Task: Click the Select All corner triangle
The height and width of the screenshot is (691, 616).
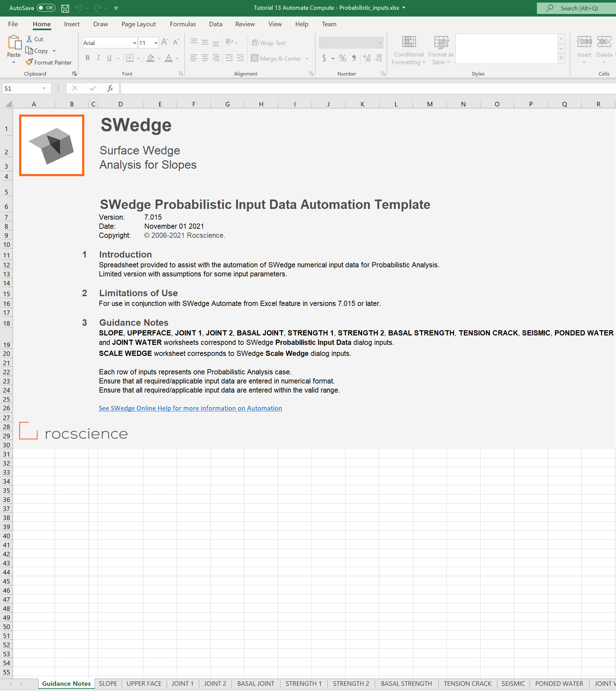Action: click(x=8, y=104)
